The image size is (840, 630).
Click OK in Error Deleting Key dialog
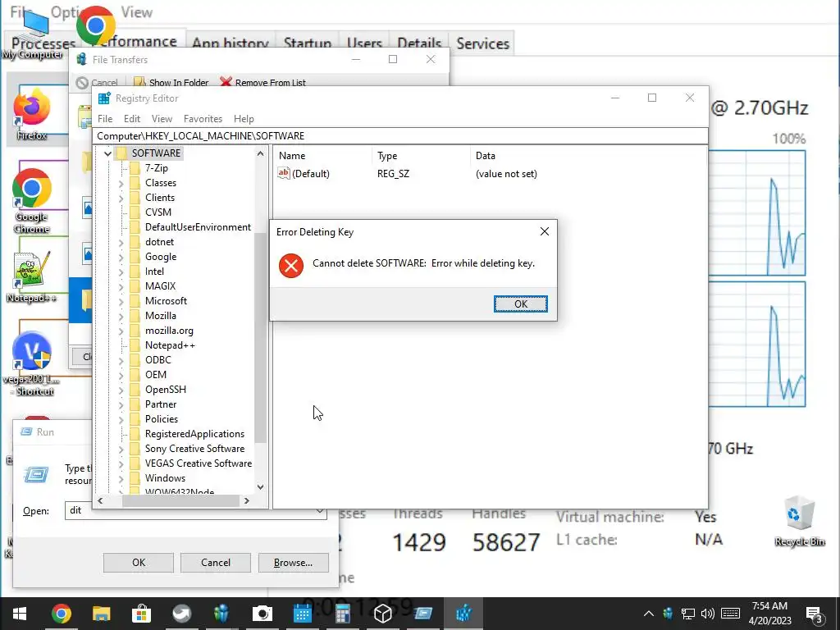520,304
